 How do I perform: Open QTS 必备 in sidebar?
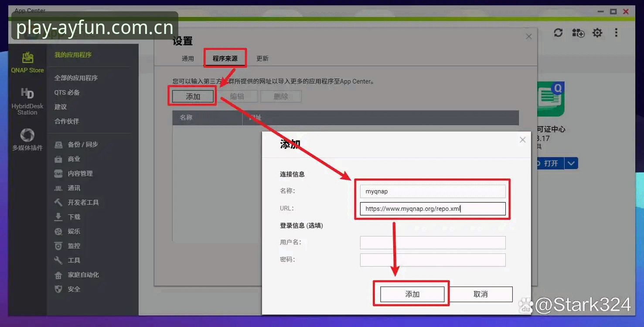coord(67,92)
